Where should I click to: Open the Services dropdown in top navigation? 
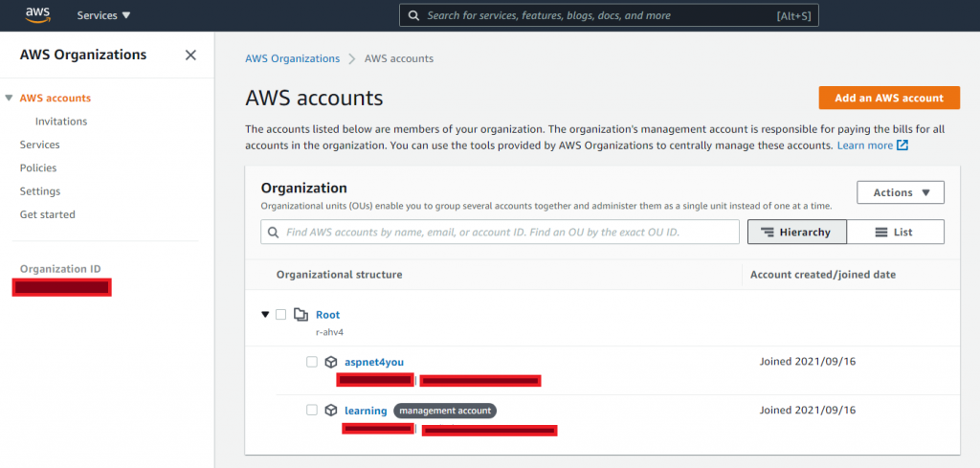click(103, 15)
